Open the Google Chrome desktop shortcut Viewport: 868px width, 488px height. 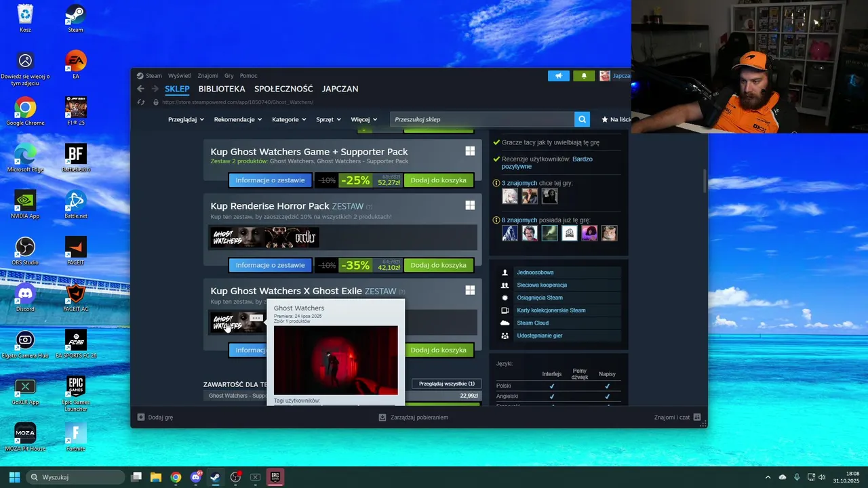tap(25, 111)
